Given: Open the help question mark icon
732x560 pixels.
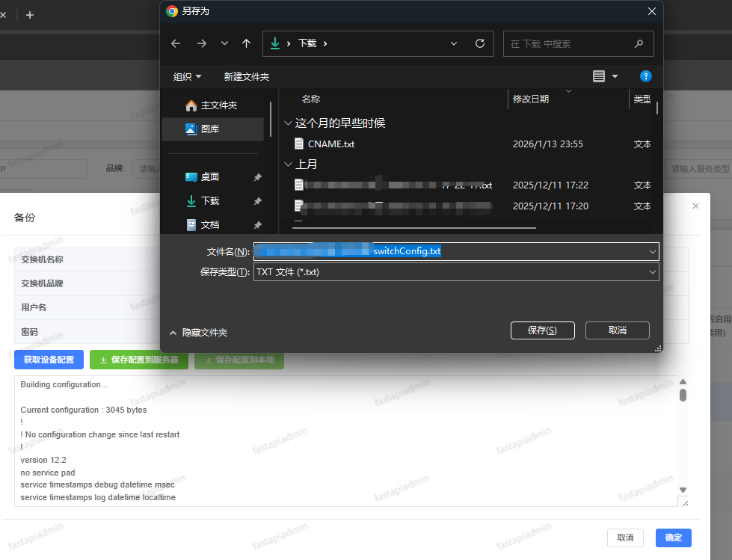Looking at the screenshot, I should 646,76.
